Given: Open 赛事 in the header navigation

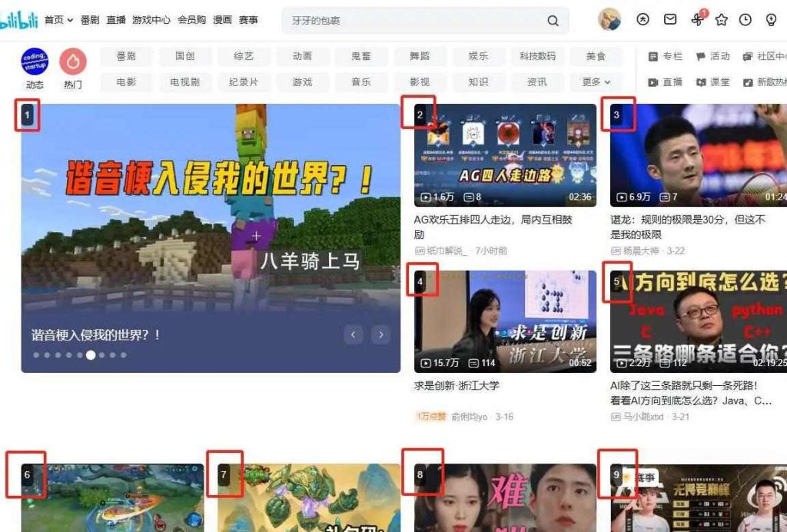Looking at the screenshot, I should [x=248, y=20].
